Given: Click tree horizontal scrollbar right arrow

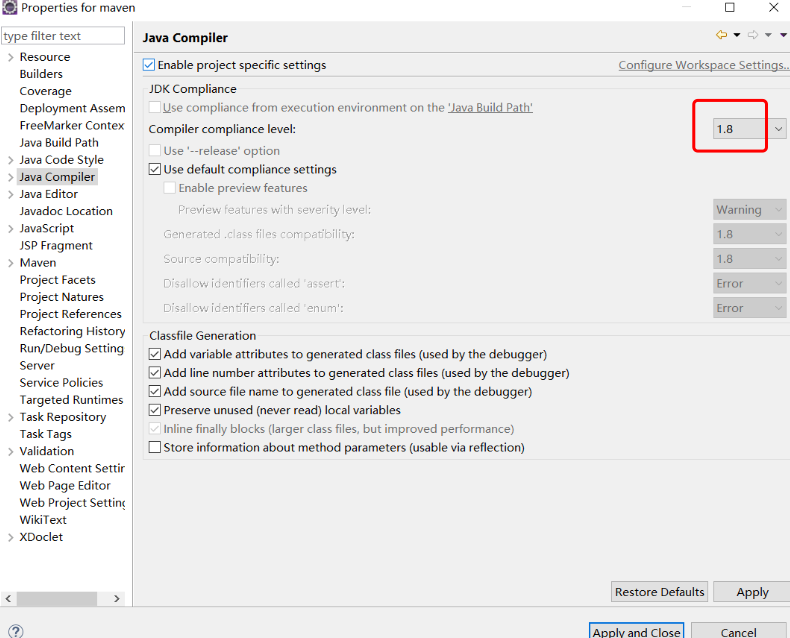Looking at the screenshot, I should (x=116, y=599).
